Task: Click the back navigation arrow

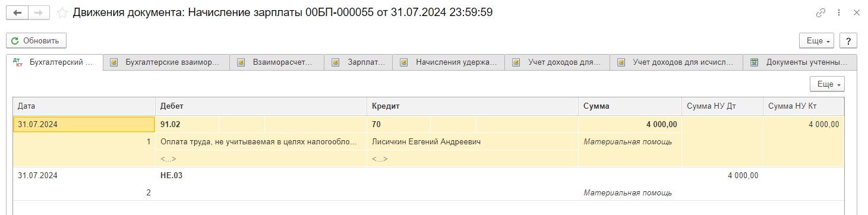Action: 17,12
